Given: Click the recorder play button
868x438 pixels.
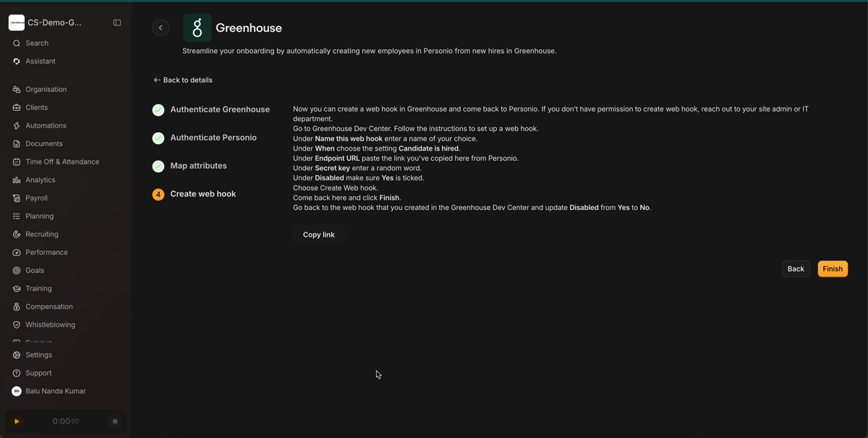Looking at the screenshot, I should coord(17,421).
